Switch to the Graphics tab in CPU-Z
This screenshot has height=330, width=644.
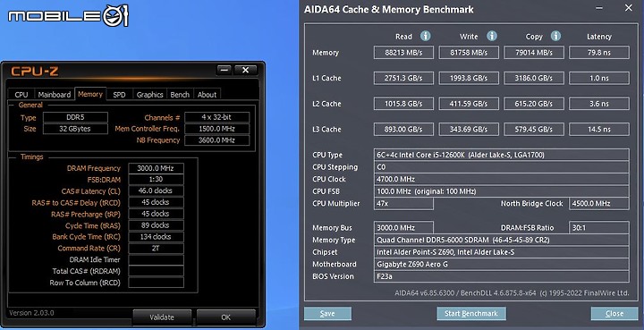point(150,95)
